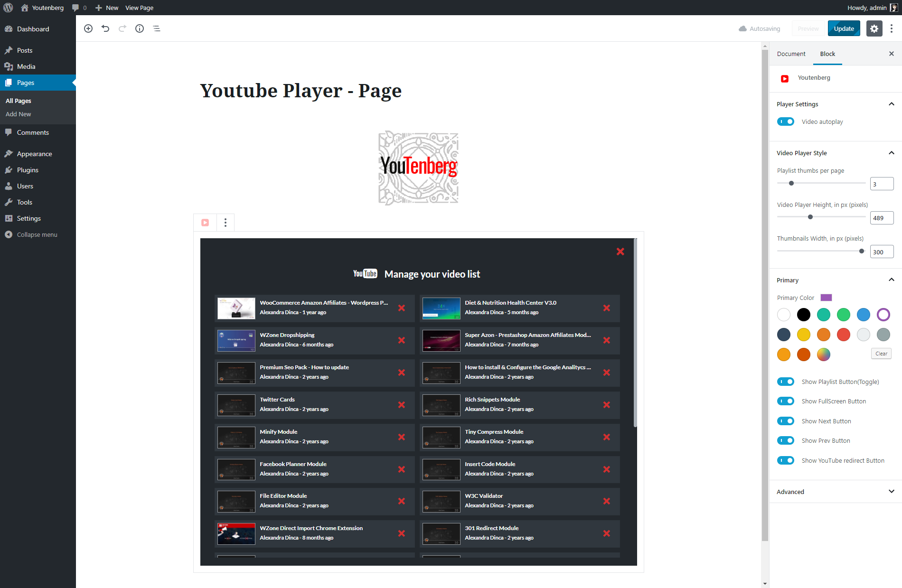Click View Page link in admin bar
The image size is (902, 588).
click(139, 8)
